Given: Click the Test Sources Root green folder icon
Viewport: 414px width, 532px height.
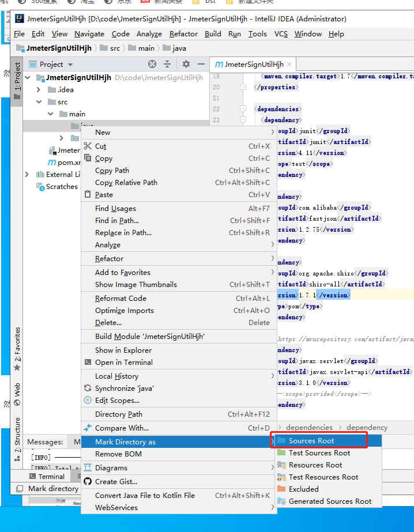Looking at the screenshot, I should 281,452.
